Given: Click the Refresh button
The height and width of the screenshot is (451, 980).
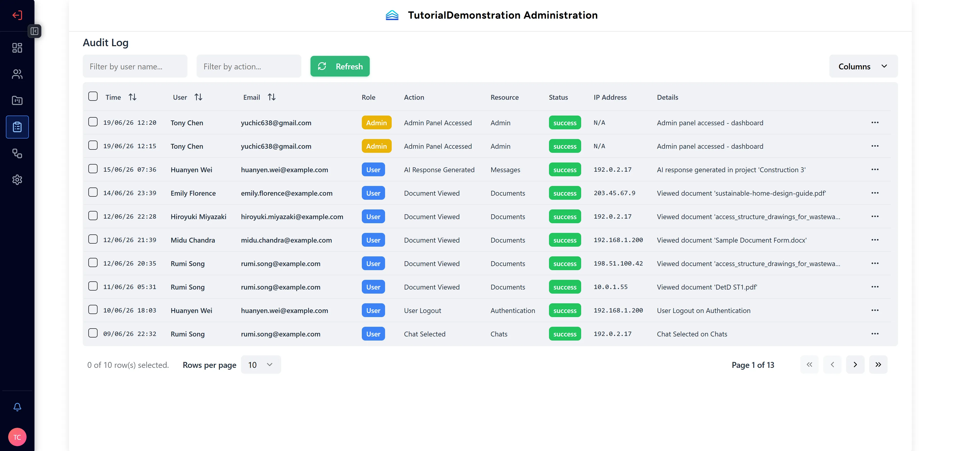Looking at the screenshot, I should pos(340,66).
